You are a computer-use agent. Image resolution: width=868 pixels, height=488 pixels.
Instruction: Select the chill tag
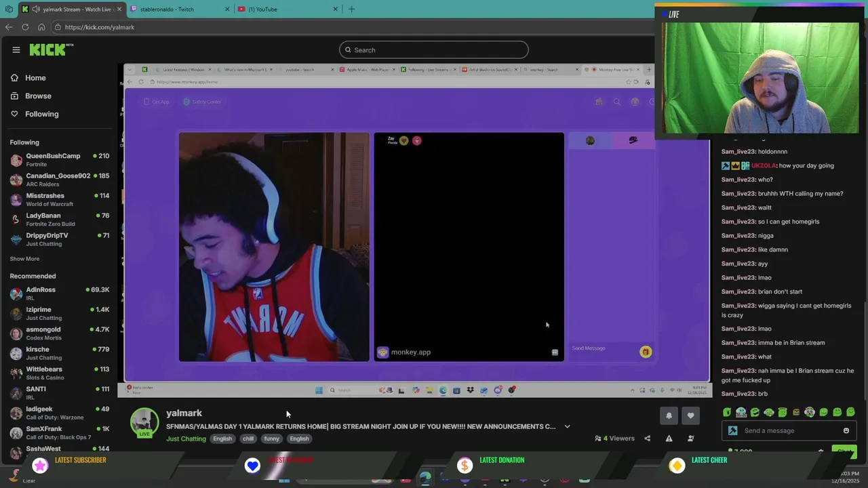248,439
